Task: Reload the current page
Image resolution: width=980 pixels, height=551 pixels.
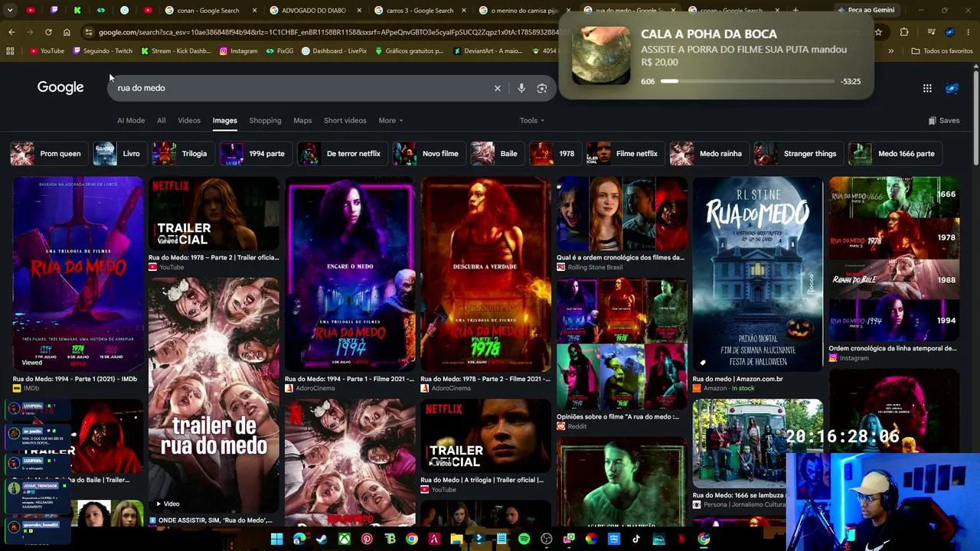Action: pyautogui.click(x=48, y=32)
